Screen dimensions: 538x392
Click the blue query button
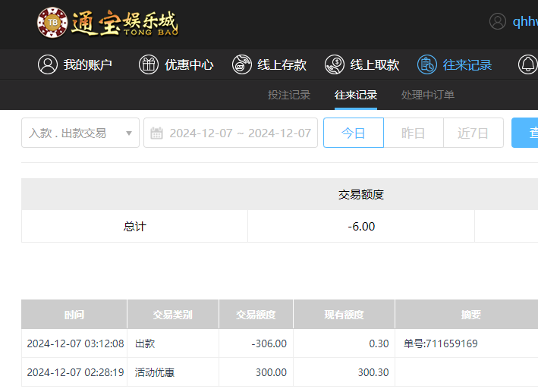coord(525,133)
